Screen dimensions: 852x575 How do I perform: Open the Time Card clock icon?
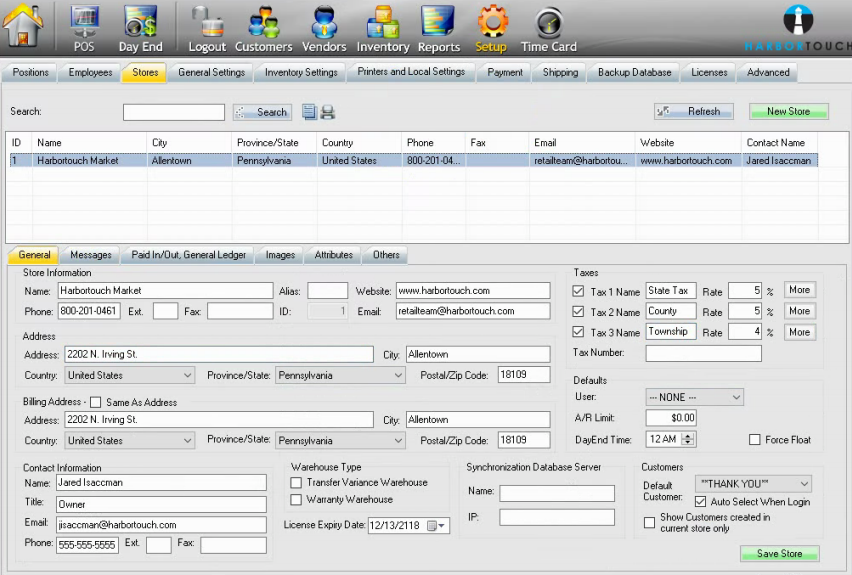(x=548, y=24)
